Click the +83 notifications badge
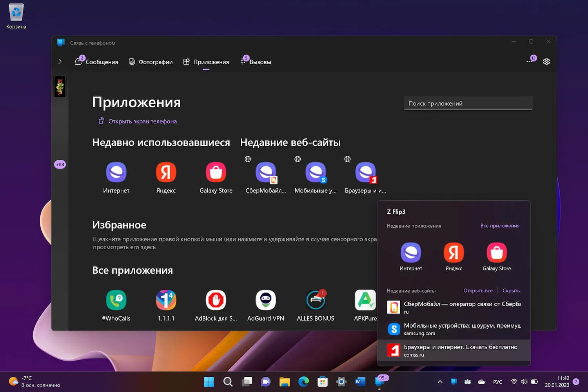The width and height of the screenshot is (588, 392). [x=60, y=165]
